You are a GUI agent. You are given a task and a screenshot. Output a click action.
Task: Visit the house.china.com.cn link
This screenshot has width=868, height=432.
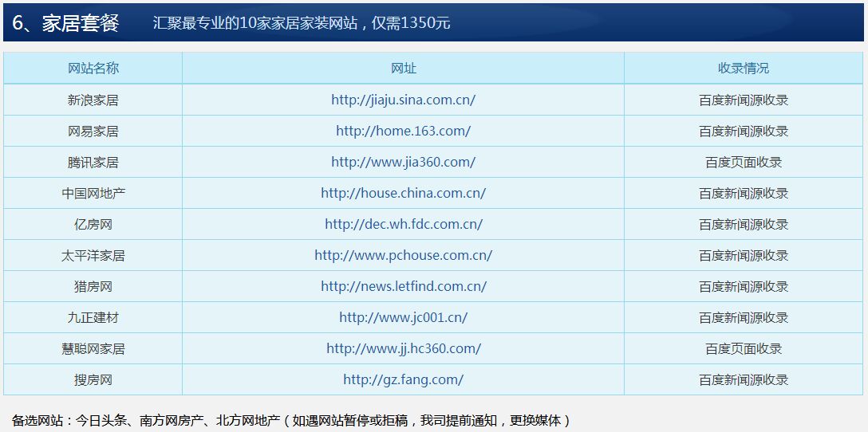(403, 193)
